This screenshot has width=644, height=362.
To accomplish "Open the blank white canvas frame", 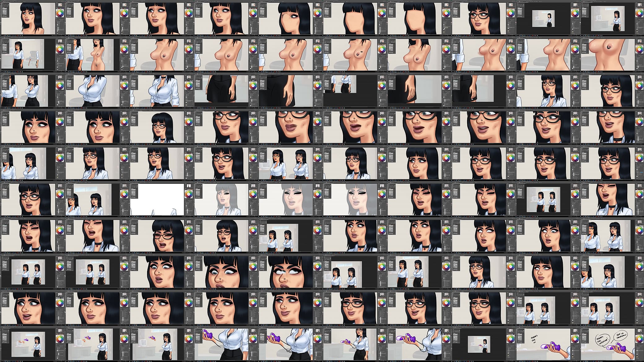I will coord(161,199).
